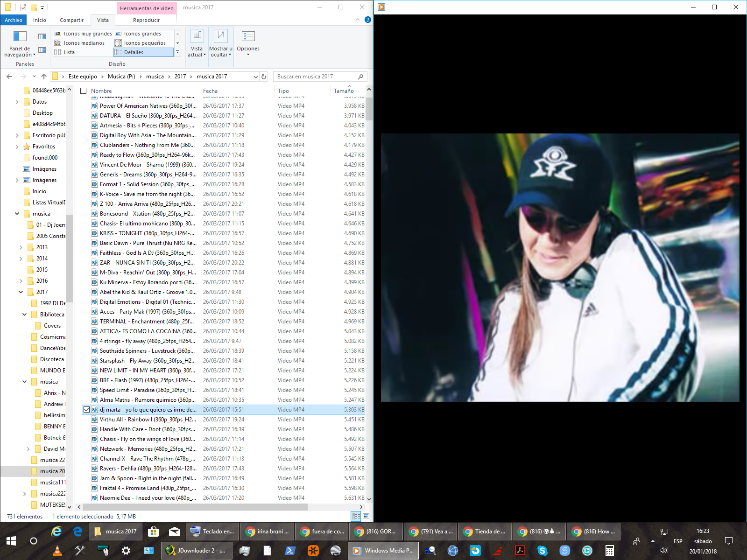
Task: Expand the 2014 folder in the tree
Action: [x=21, y=259]
